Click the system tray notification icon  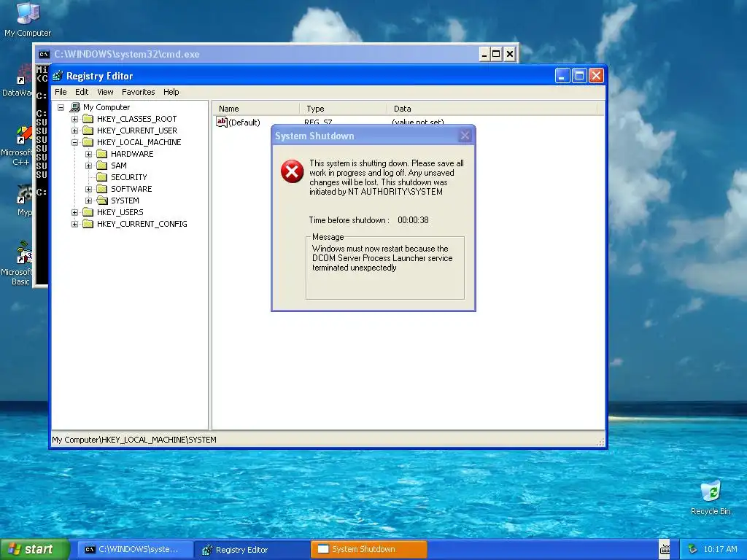[693, 550]
